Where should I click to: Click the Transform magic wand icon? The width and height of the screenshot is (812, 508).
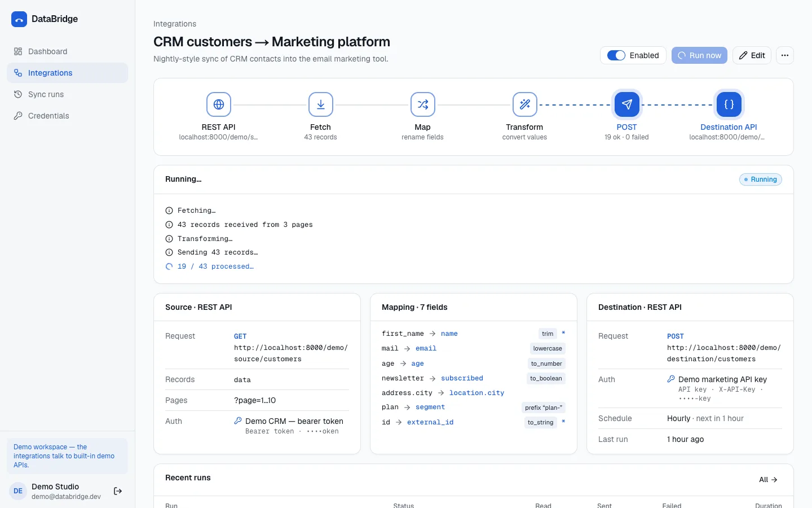click(525, 104)
